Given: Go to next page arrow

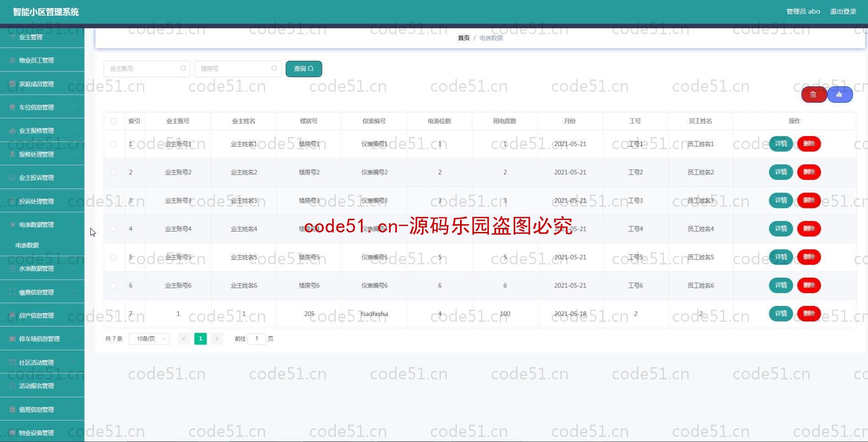Looking at the screenshot, I should pyautogui.click(x=217, y=339).
